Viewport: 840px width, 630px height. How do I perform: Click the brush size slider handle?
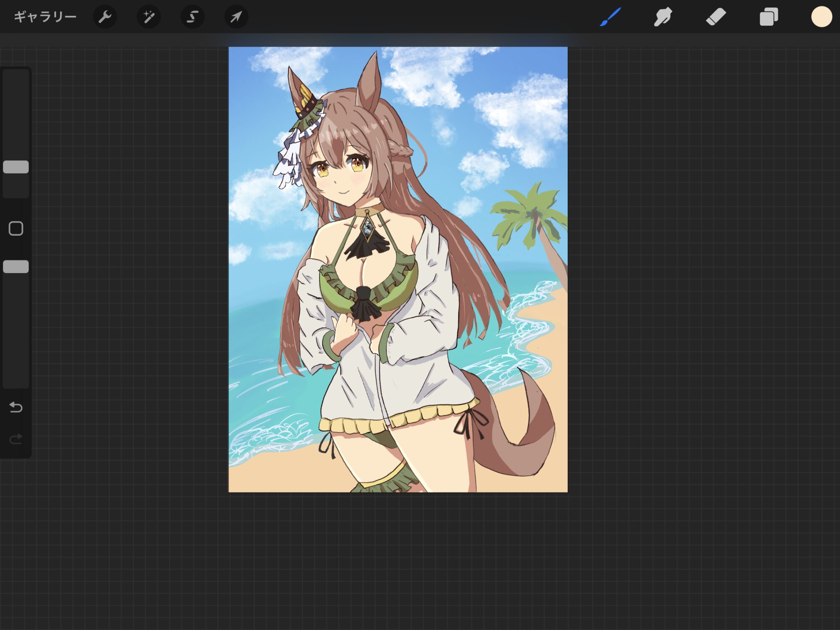pyautogui.click(x=16, y=167)
